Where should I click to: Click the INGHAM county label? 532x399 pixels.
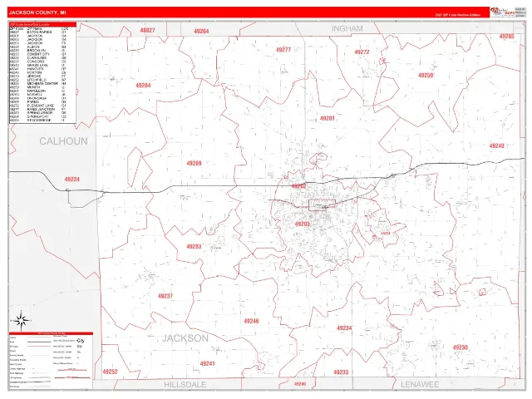(x=347, y=28)
